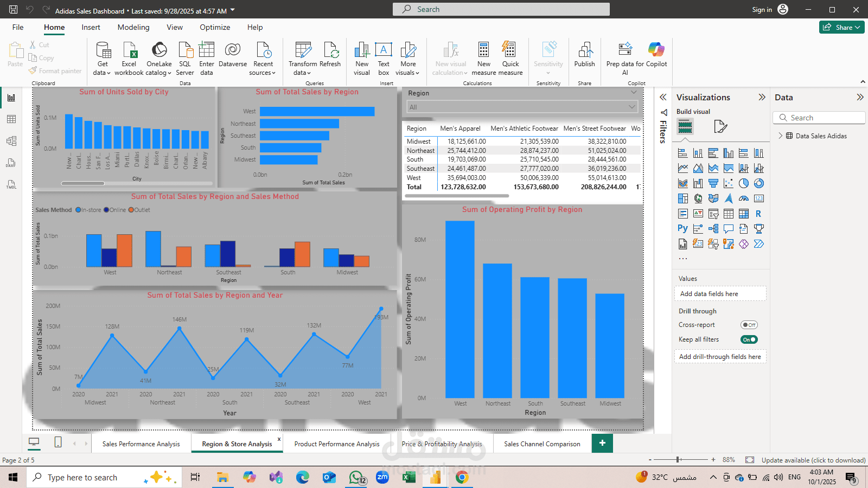Image resolution: width=868 pixels, height=488 pixels.
Task: Expand the Data Sales Adidas table
Action: (781, 136)
